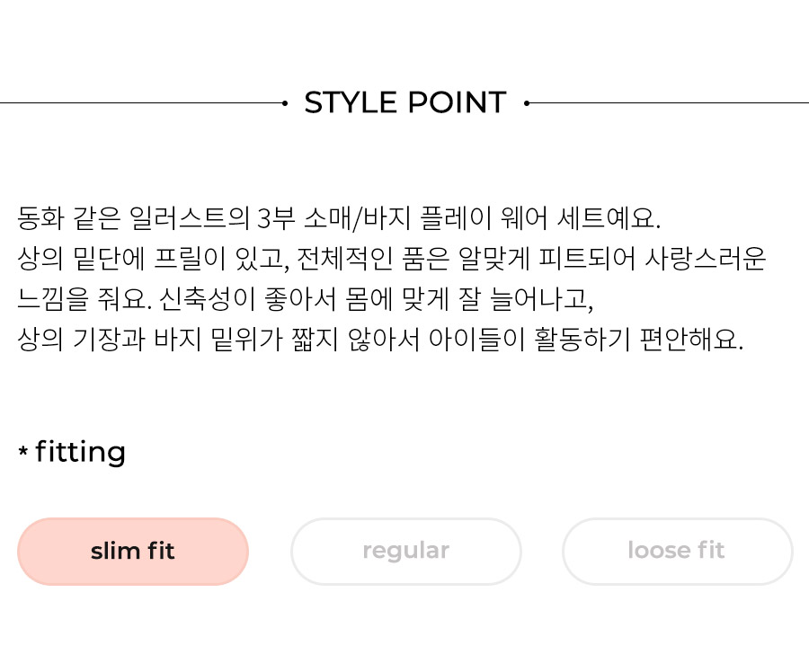Choose the regular fit pill
This screenshot has width=809, height=672.
(x=406, y=552)
